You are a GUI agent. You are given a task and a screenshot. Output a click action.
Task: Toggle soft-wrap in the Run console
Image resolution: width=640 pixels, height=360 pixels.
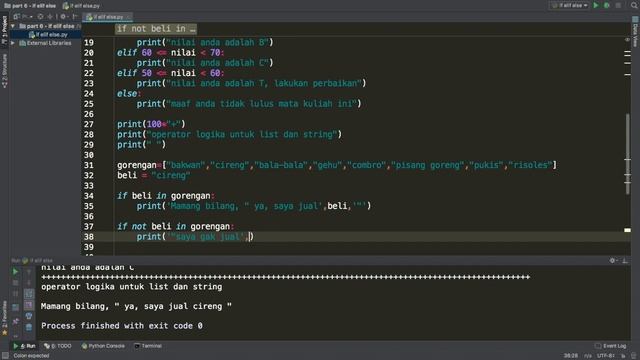tap(29, 293)
